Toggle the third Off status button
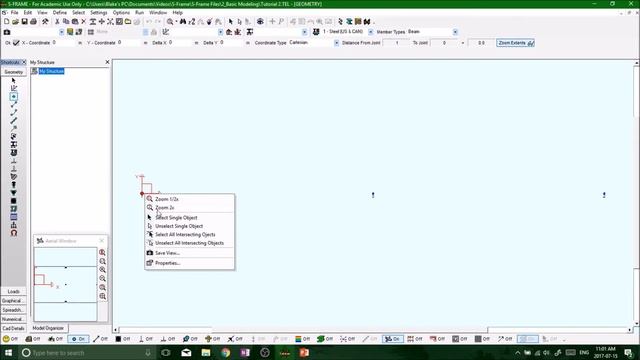The image size is (640, 360). point(56,339)
